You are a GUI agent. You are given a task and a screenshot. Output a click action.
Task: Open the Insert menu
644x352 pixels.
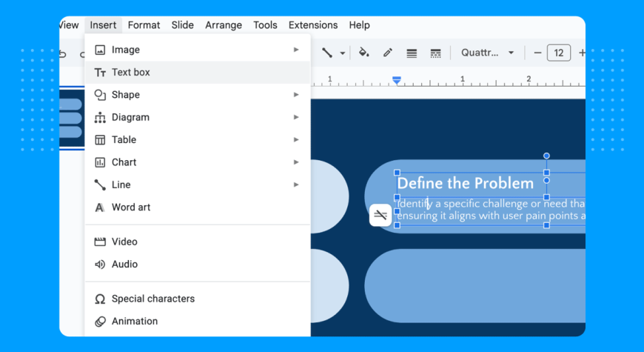point(103,25)
